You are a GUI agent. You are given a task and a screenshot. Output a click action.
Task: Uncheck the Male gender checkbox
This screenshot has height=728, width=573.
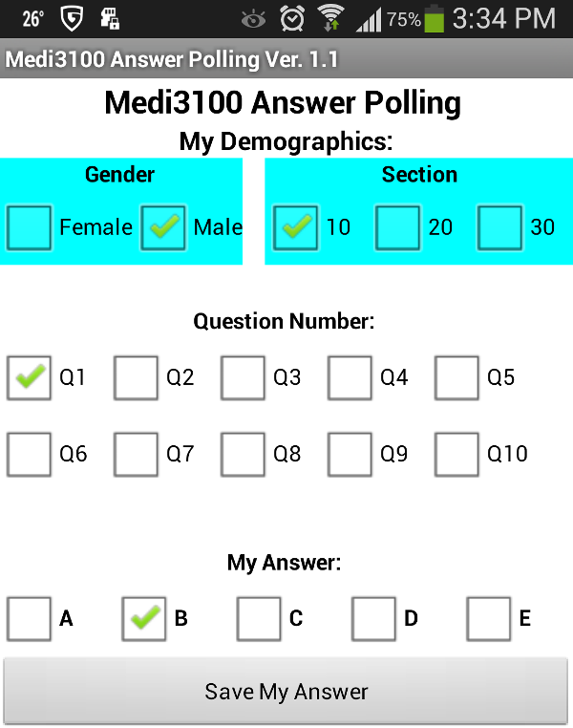pyautogui.click(x=163, y=228)
